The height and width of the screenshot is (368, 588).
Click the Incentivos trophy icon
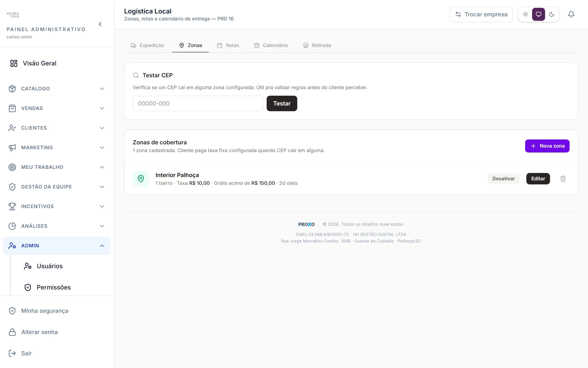[x=12, y=206]
